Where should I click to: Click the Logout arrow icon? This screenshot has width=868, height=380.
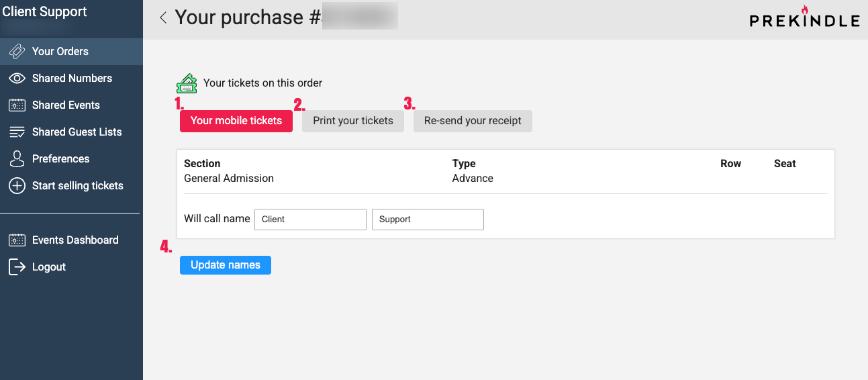pyautogui.click(x=17, y=267)
